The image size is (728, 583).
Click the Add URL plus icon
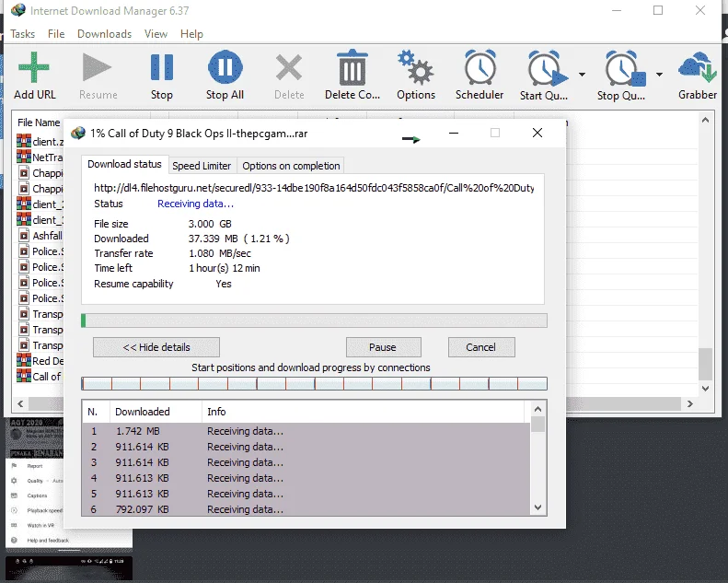click(x=34, y=67)
